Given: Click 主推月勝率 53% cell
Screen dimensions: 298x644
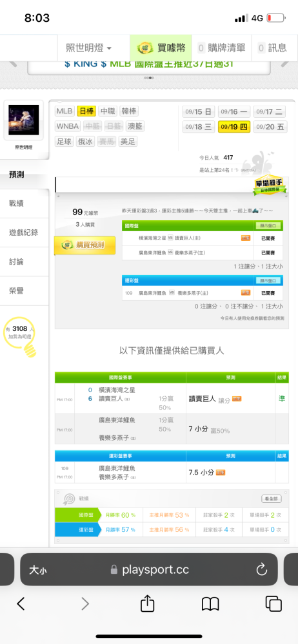Looking at the screenshot, I should pos(169,515).
